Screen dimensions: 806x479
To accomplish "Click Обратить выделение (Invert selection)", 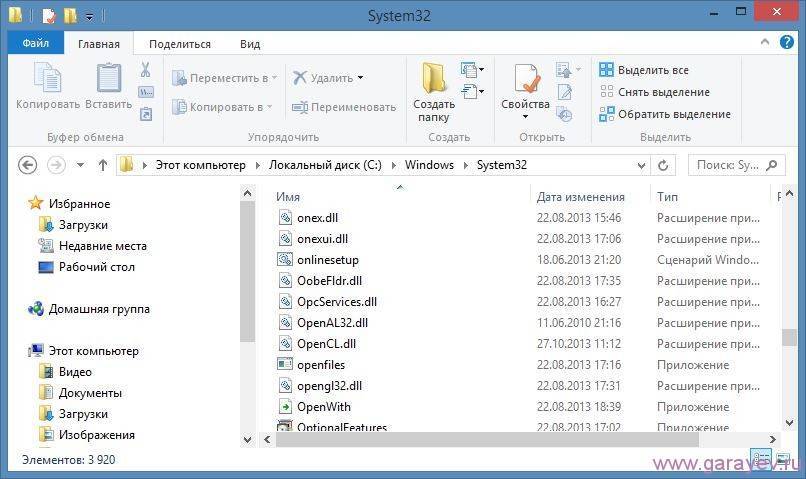I will click(665, 114).
